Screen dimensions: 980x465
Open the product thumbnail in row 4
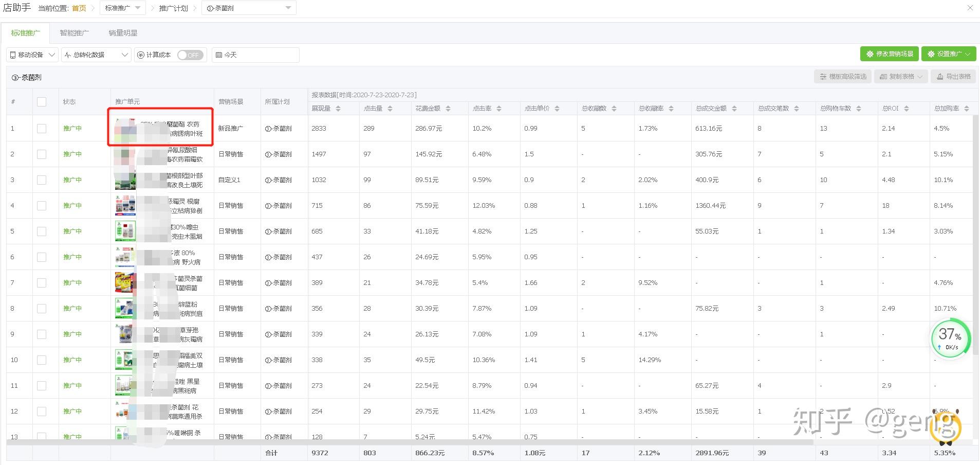[125, 205]
